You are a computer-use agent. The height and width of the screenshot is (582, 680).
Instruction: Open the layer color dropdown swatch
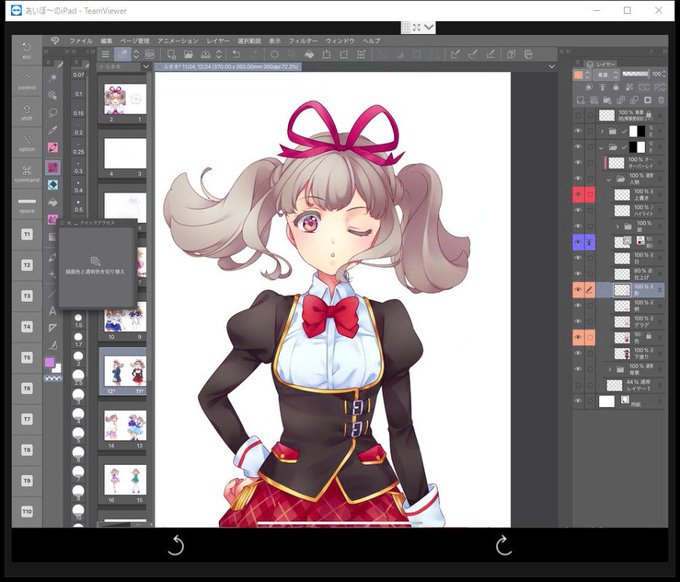(582, 75)
